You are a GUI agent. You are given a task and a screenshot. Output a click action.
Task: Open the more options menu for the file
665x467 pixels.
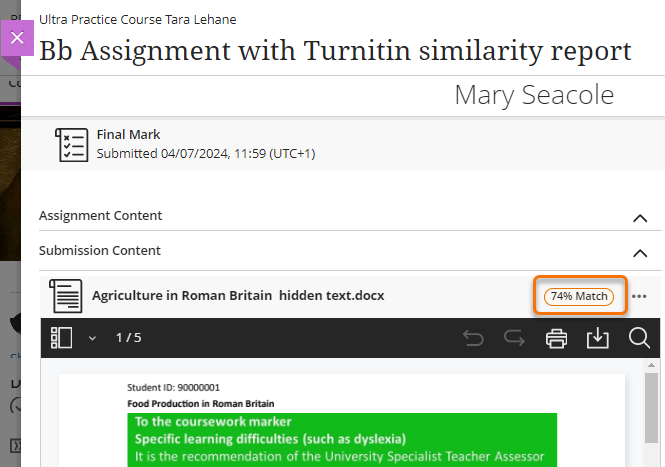pos(639,296)
